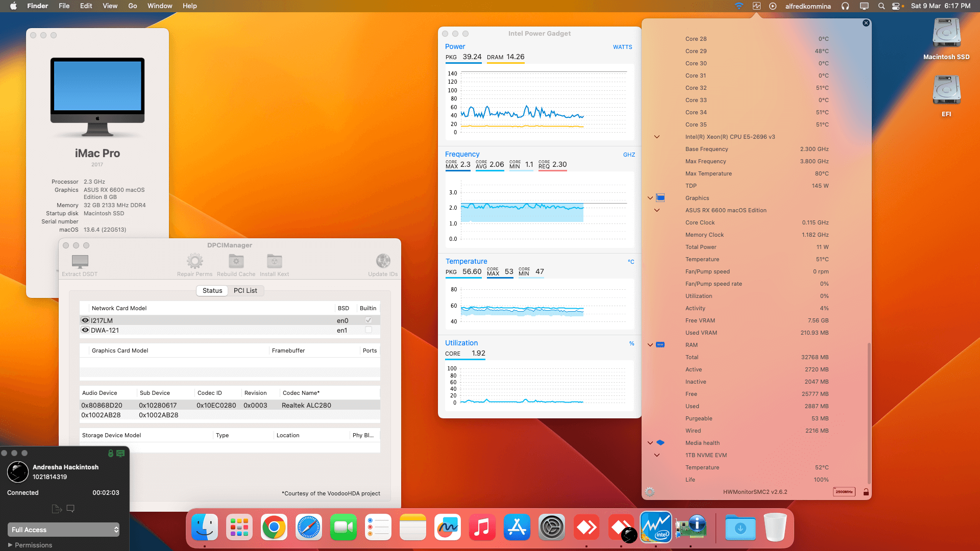
Task: Collapse Graphics section in HWMonitorSMC2
Action: pos(650,198)
